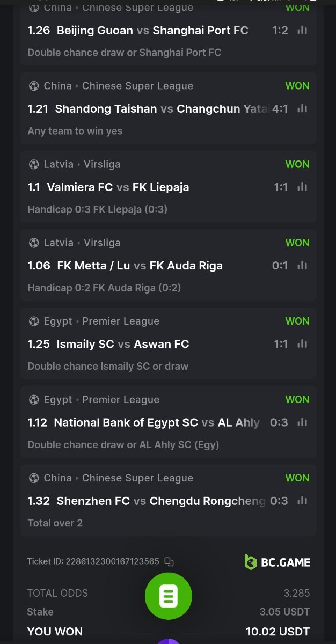The height and width of the screenshot is (644, 336).
Task: Open Virsliga league above Valmiera FC match
Action: pyautogui.click(x=102, y=164)
